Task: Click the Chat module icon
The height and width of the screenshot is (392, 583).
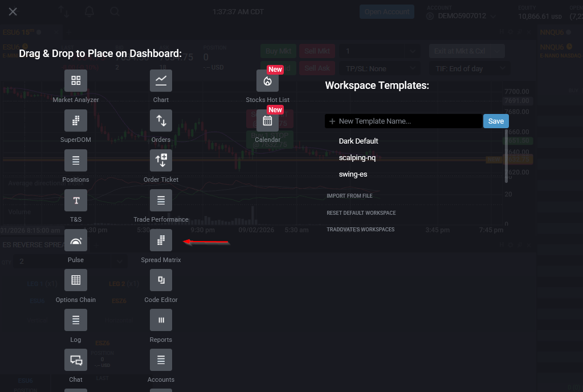Action: pos(75,360)
